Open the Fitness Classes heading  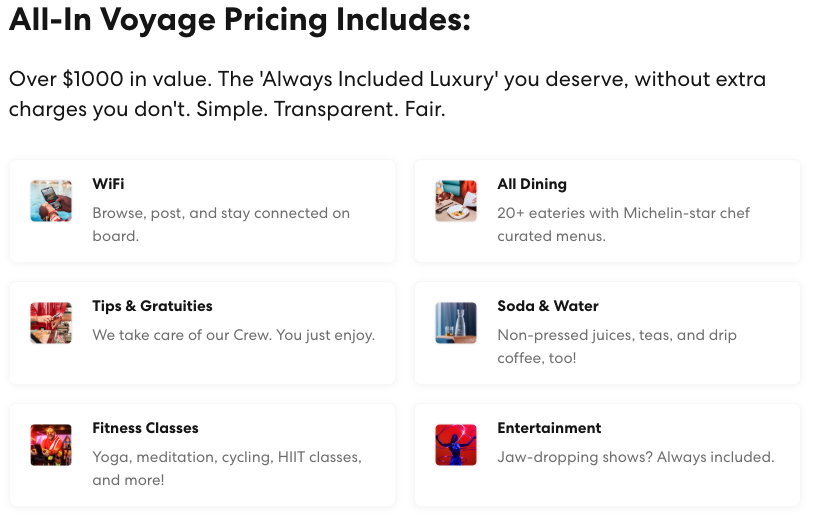[x=146, y=428]
